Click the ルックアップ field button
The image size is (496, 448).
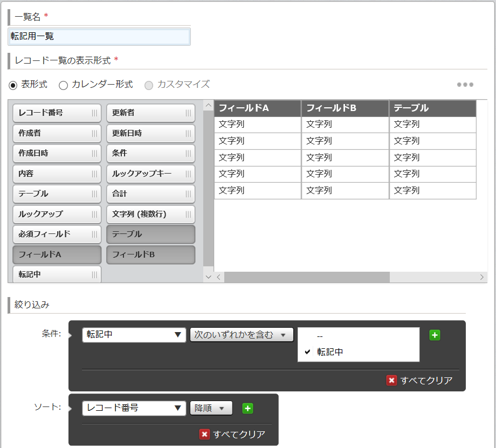tap(57, 215)
